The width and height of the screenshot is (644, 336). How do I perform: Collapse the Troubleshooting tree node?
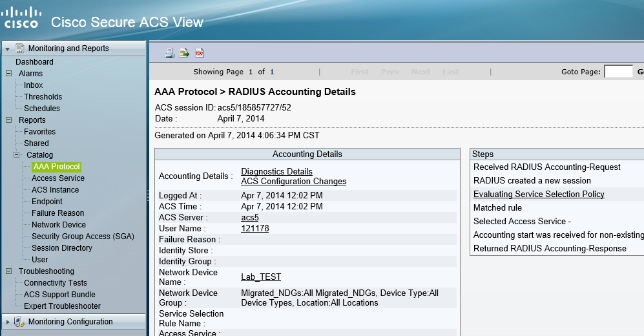[8, 271]
